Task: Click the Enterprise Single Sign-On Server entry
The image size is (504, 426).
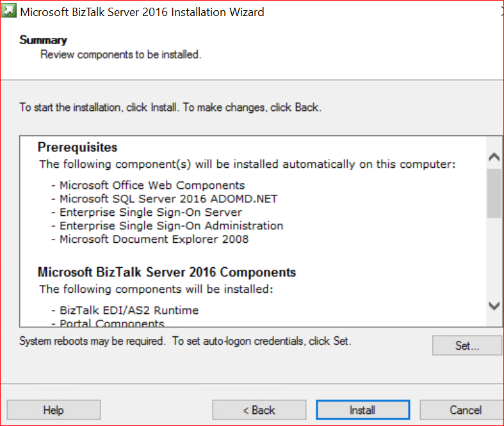Action: pos(150,212)
